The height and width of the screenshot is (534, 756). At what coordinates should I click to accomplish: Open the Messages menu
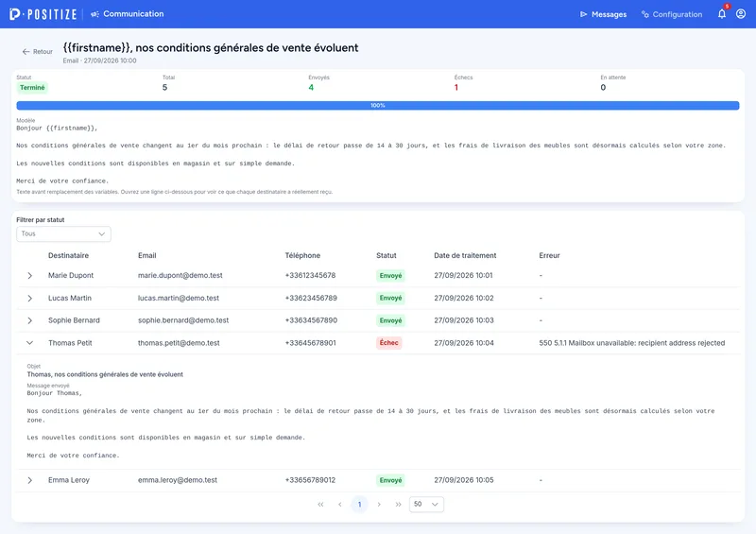click(603, 14)
